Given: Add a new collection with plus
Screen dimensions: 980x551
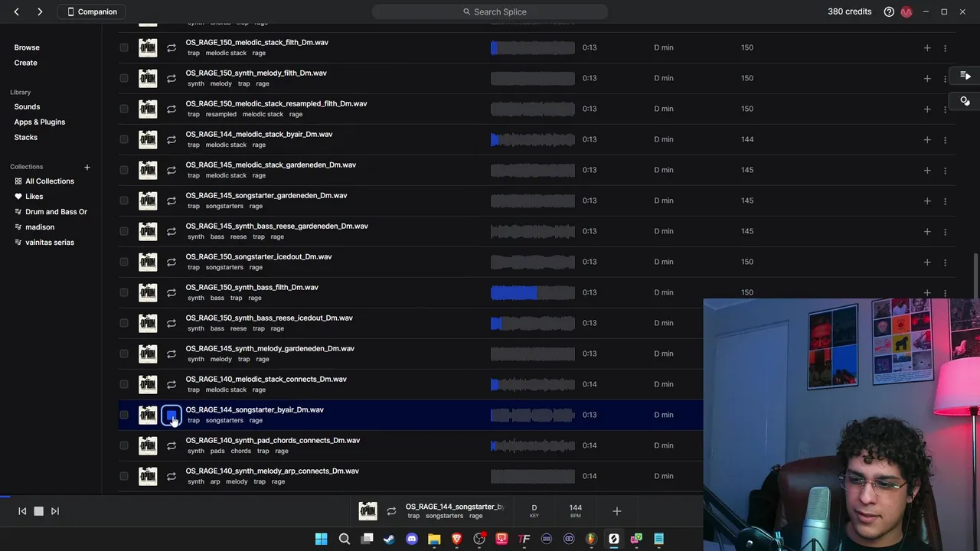Looking at the screenshot, I should point(87,167).
